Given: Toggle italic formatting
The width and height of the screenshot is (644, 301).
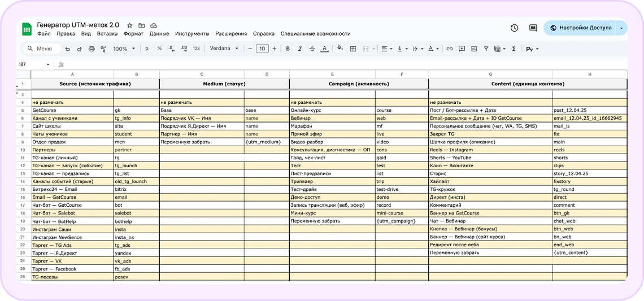Looking at the screenshot, I should tap(299, 49).
